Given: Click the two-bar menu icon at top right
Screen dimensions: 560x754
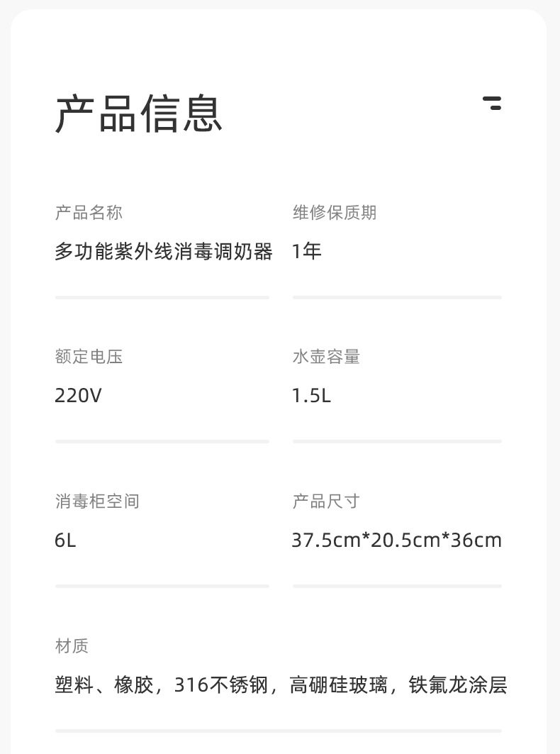Looking at the screenshot, I should click(492, 103).
